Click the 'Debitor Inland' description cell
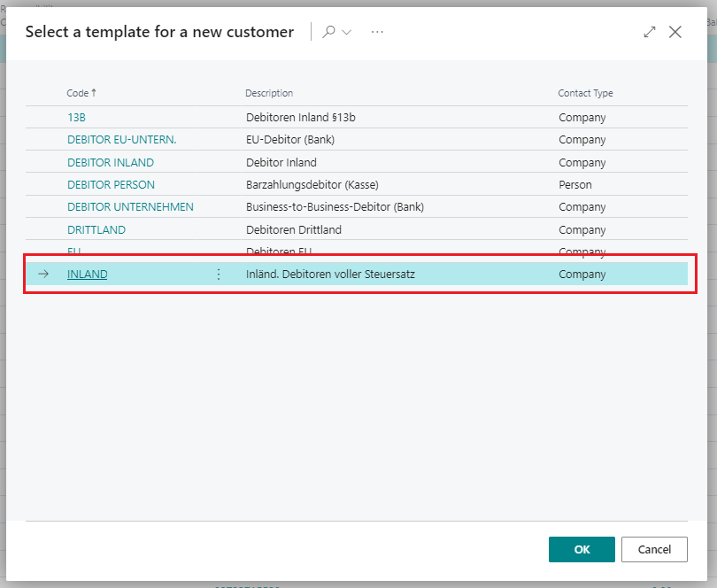This screenshot has height=588, width=717. coord(281,162)
